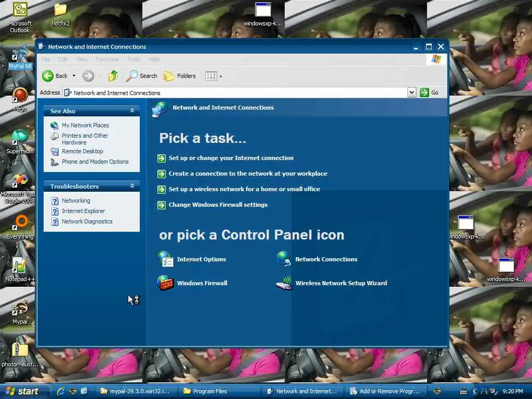532x399 pixels.
Task: Open the Windows Firewall icon
Action: pyautogui.click(x=166, y=283)
